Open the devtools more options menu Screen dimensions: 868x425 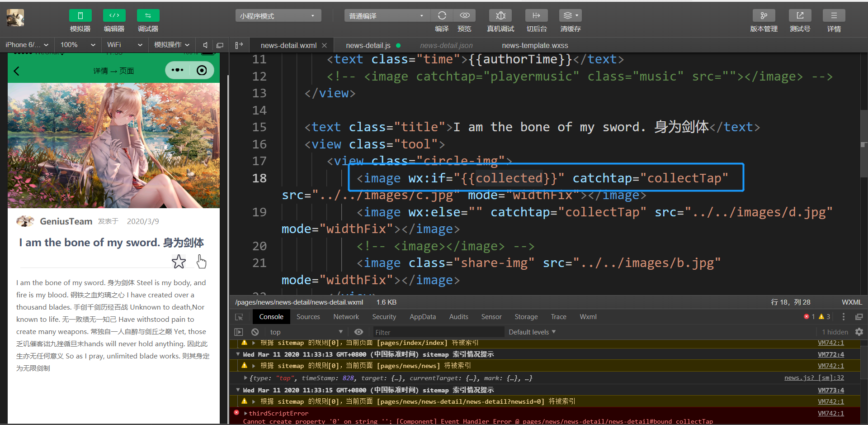coord(844,317)
